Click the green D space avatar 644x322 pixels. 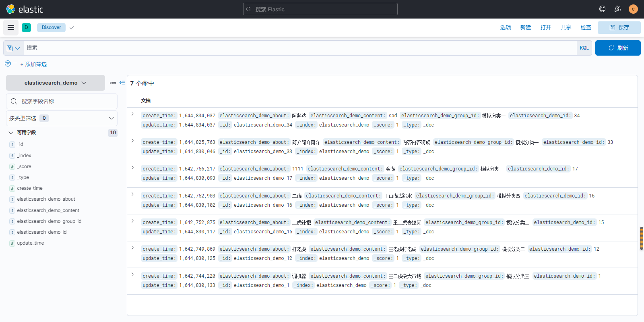tap(26, 27)
